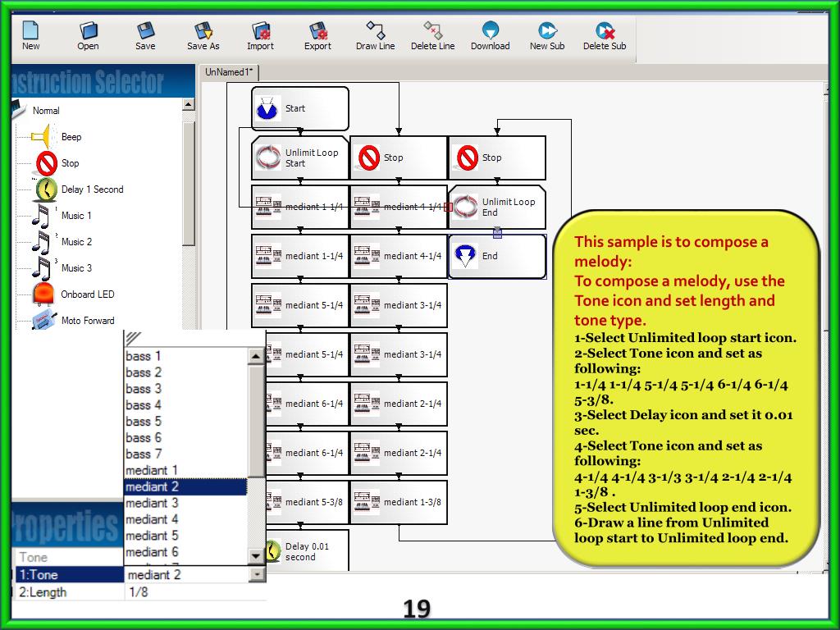Open the Tone value dropdown arrow

tap(257, 575)
